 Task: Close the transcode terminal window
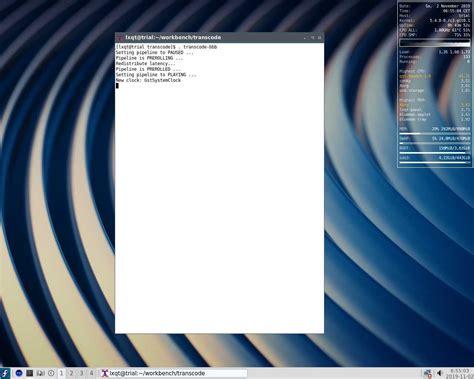click(x=319, y=38)
